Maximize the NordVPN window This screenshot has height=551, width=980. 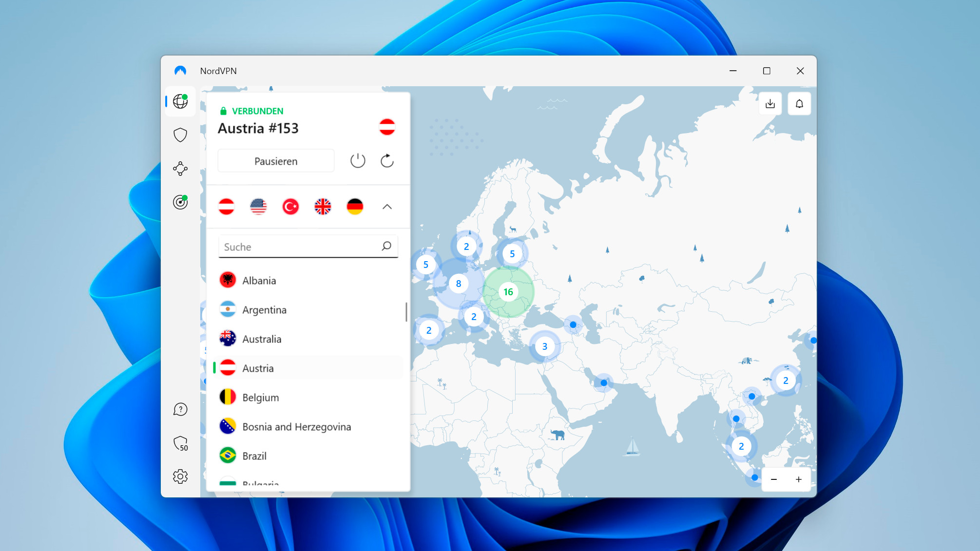(767, 71)
